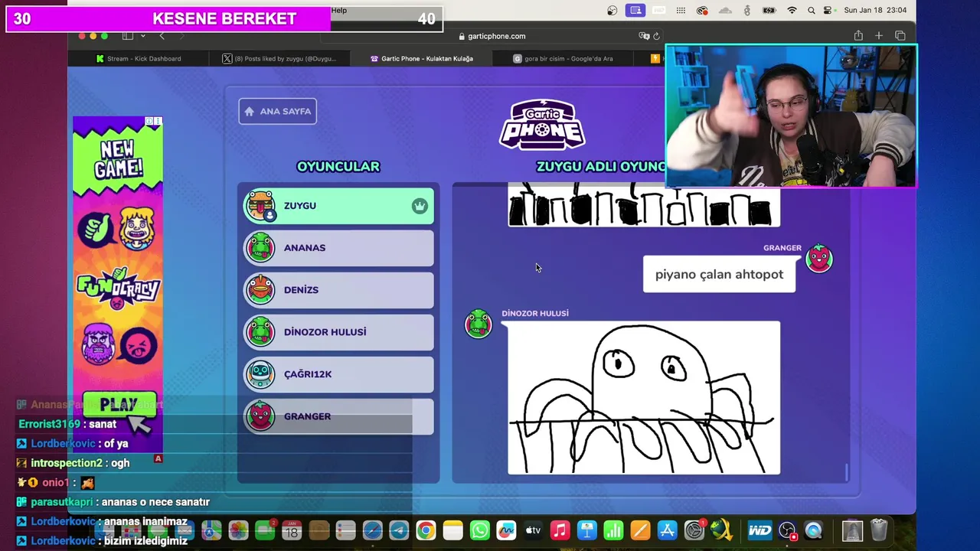Viewport: 980px width, 551px height.
Task: Click the 'piyano çalan ahtopot' message bubble
Action: (719, 274)
